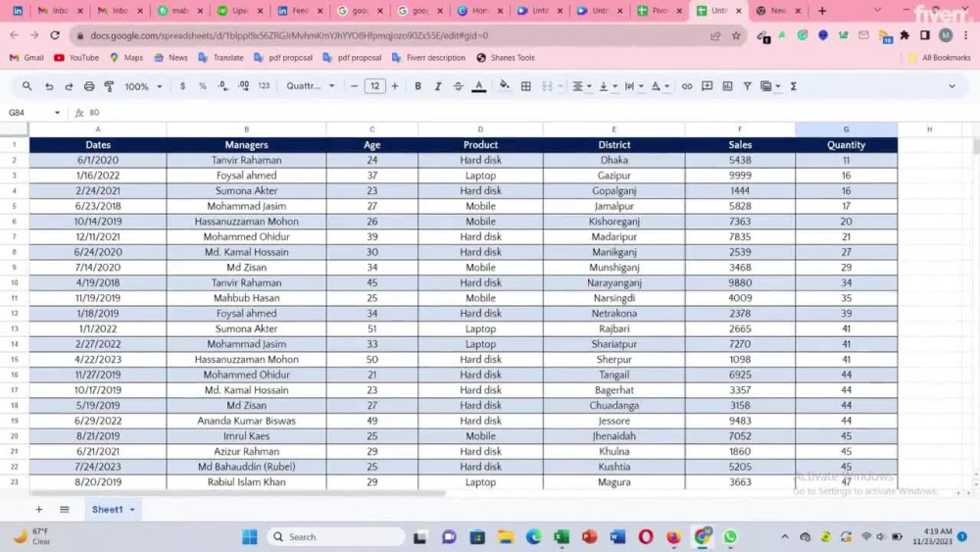980x552 pixels.
Task: Print the spreadsheet
Action: coord(89,86)
